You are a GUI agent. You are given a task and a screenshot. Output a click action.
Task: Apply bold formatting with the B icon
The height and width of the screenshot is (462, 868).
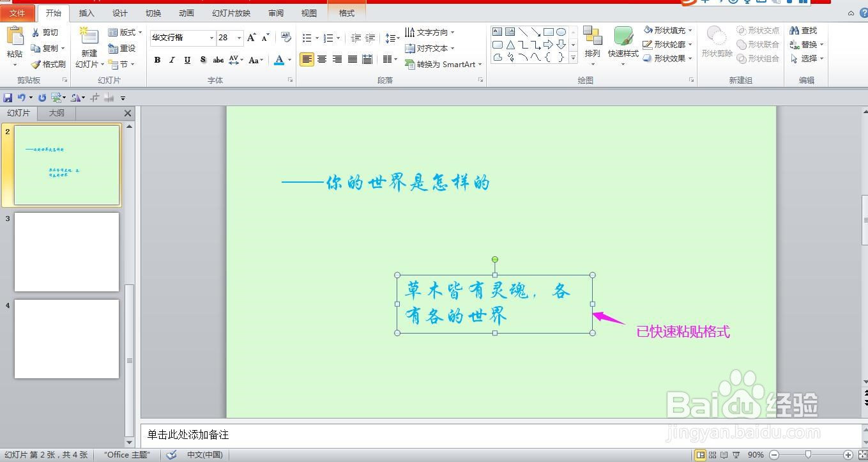[x=157, y=59]
